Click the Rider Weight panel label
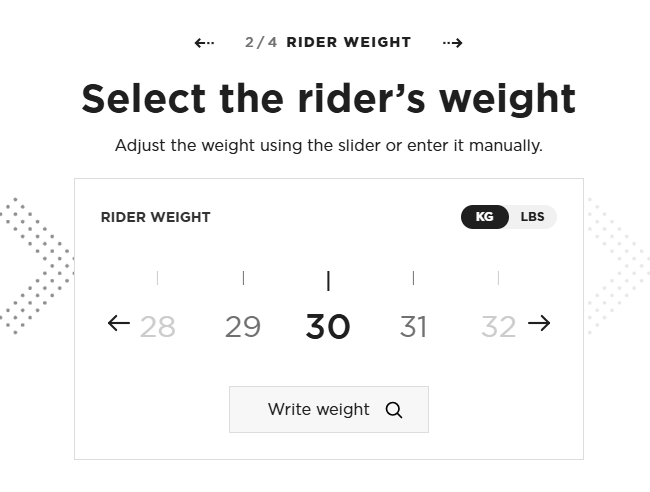The height and width of the screenshot is (492, 650). tap(156, 217)
